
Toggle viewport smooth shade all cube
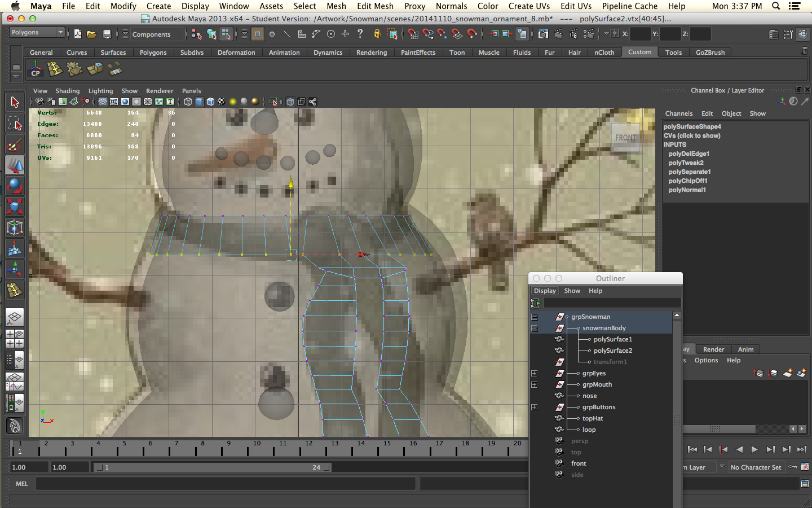point(199,102)
